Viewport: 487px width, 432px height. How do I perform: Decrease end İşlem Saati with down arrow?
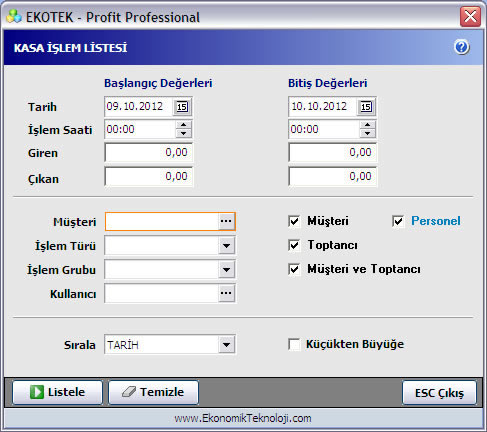point(367,133)
